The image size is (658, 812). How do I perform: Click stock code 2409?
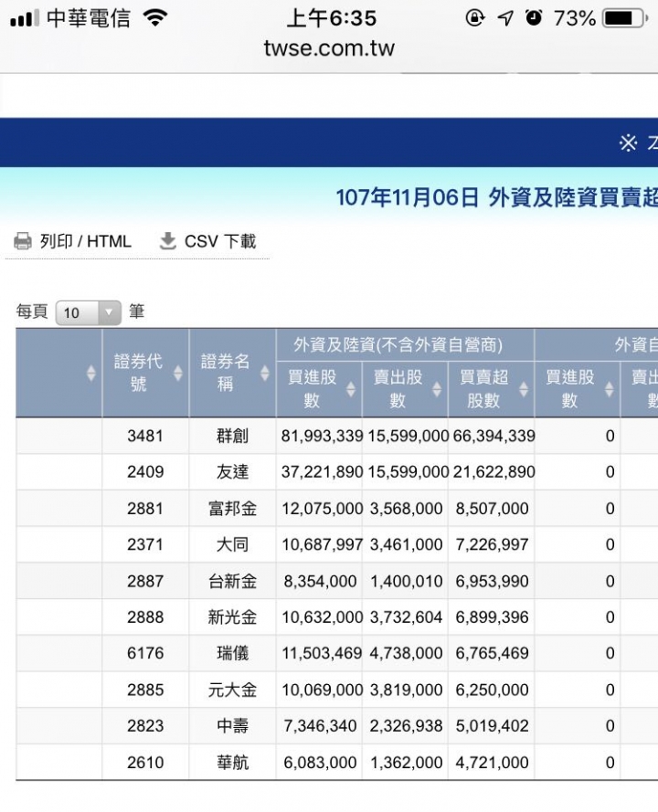coord(145,472)
